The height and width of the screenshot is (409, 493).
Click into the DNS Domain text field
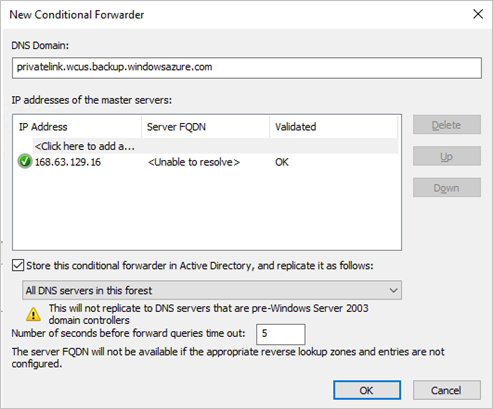point(247,68)
